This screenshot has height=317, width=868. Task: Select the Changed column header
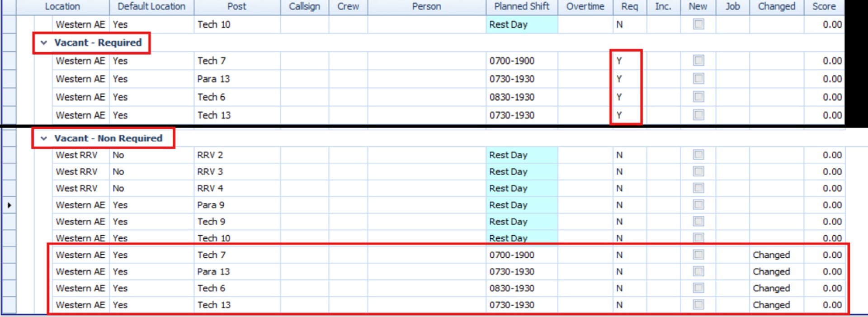[776, 6]
